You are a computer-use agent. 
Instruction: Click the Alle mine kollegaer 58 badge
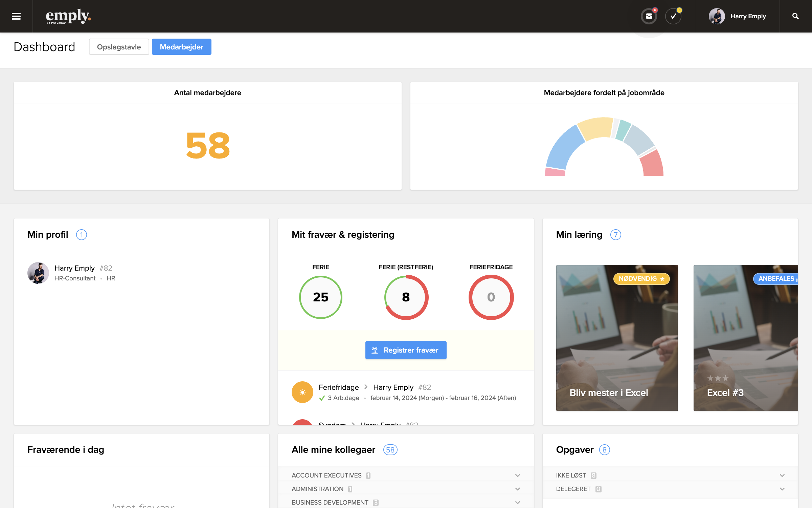[x=390, y=450]
